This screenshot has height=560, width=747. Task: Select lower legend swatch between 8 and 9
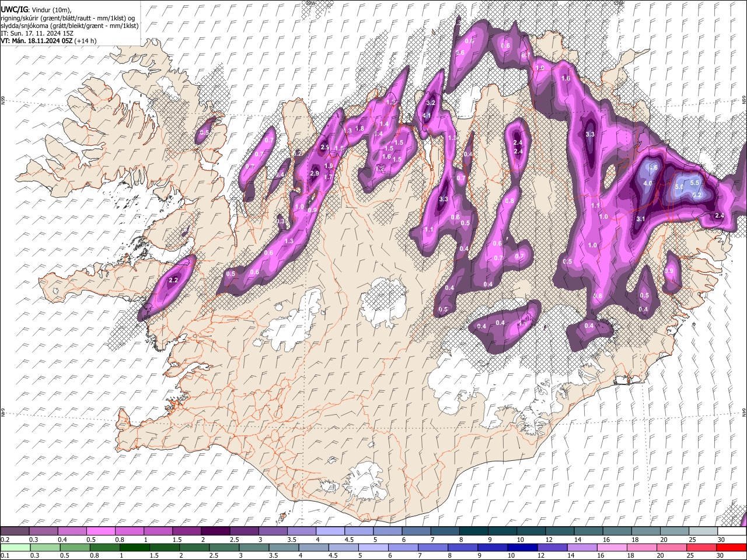(462, 547)
